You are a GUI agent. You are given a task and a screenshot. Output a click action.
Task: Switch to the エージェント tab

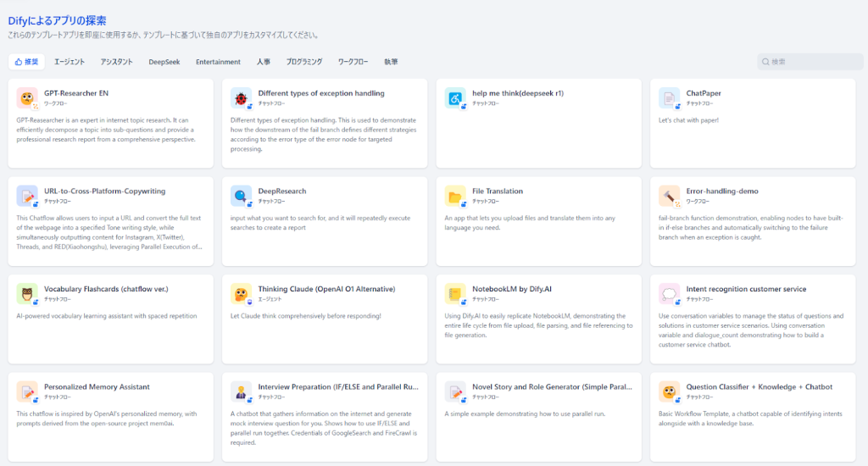tap(70, 62)
